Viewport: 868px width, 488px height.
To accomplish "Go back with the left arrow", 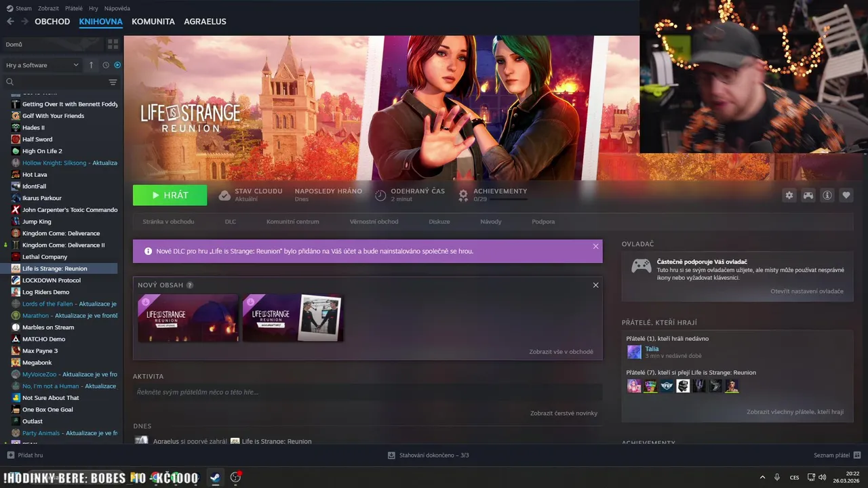I will 10,22.
